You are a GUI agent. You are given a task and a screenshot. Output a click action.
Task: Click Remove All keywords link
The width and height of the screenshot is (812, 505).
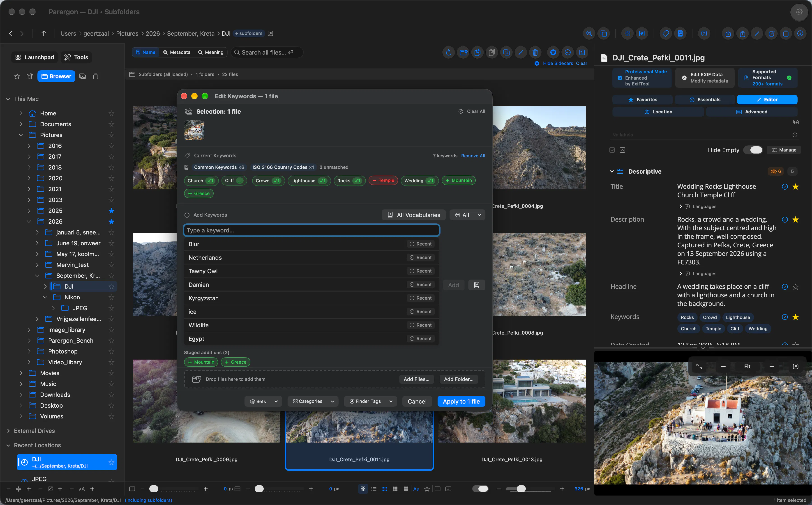click(473, 156)
